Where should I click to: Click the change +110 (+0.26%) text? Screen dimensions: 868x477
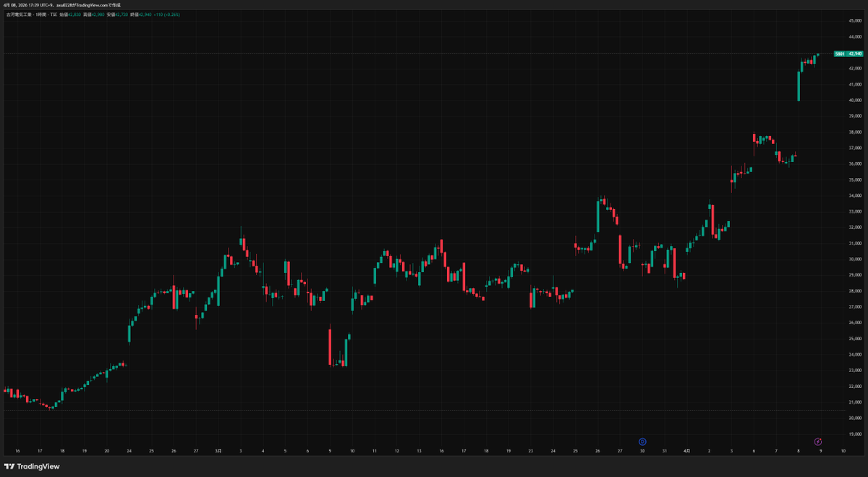point(166,14)
